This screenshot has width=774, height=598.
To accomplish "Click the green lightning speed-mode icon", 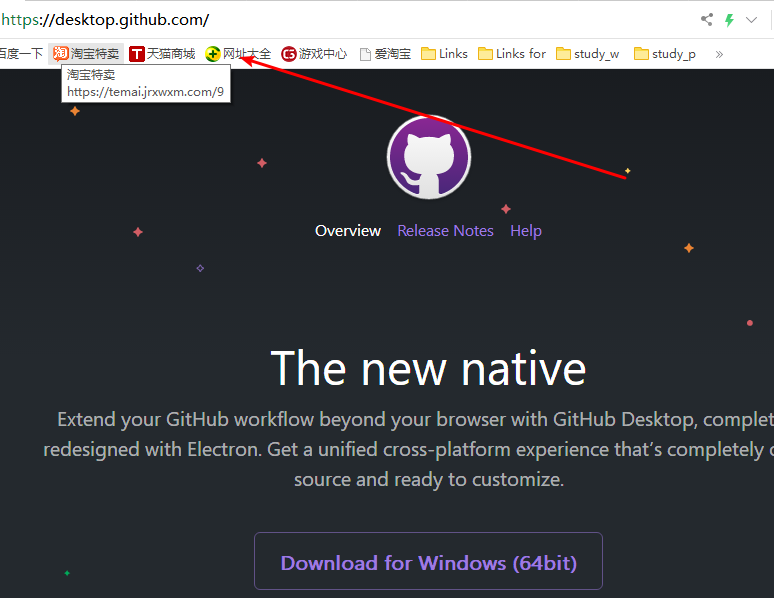I will pyautogui.click(x=730, y=20).
